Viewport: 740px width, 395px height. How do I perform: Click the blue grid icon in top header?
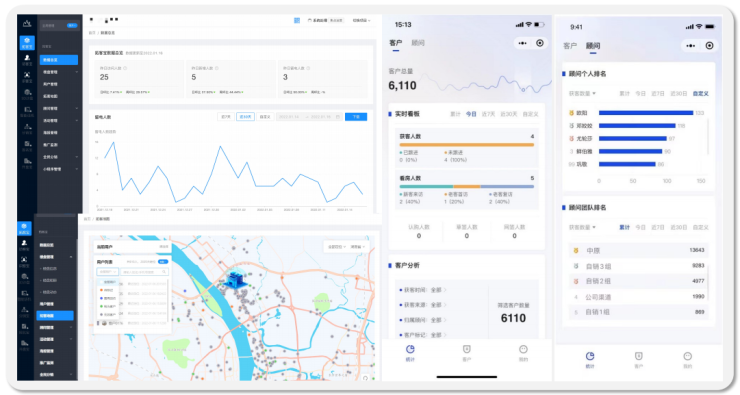[297, 20]
